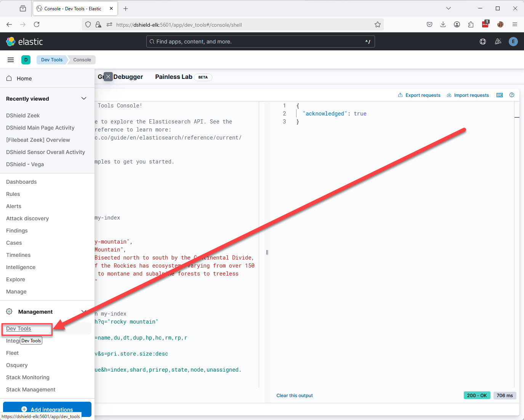Open the user avatar E menu
The height and width of the screenshot is (420, 524).
point(513,42)
